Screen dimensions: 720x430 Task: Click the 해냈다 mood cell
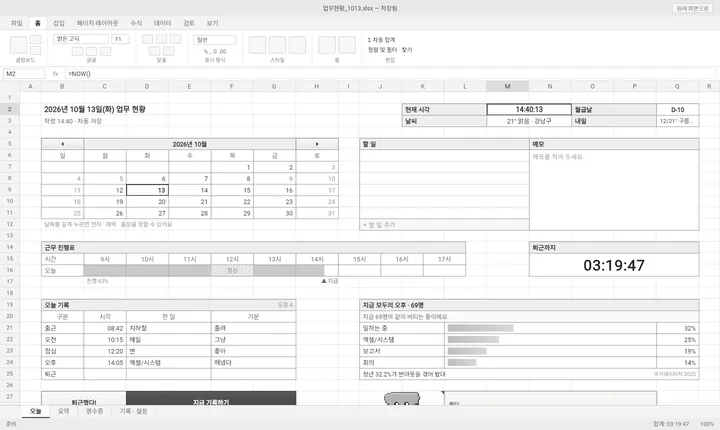(253, 362)
